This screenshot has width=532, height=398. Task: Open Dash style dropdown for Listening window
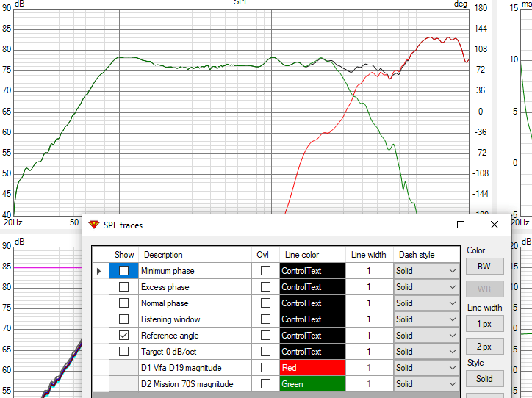(453, 319)
